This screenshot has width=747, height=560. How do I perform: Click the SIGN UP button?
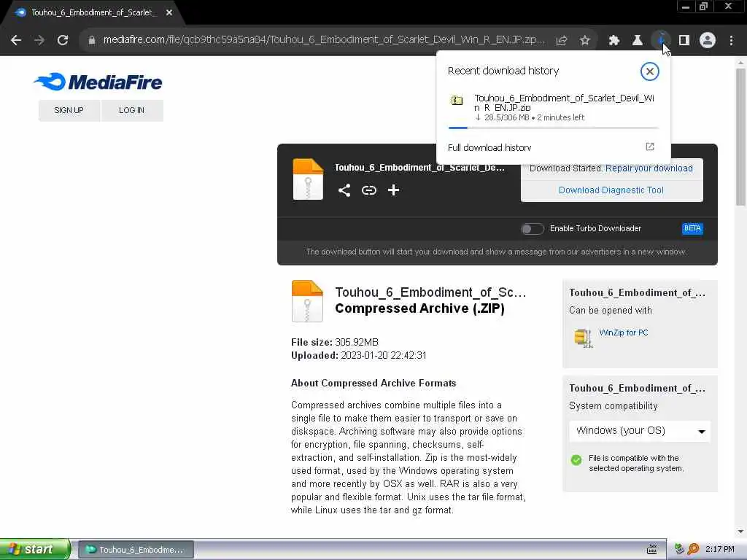[69, 111]
